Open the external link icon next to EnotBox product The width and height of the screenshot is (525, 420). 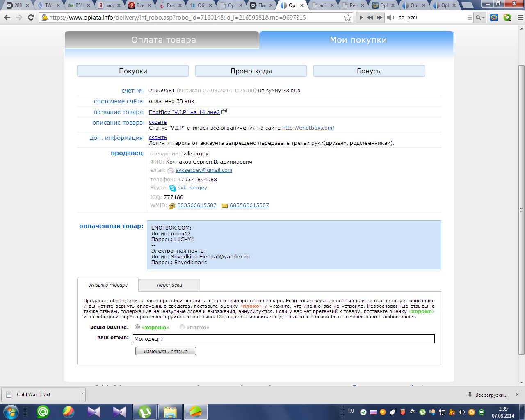pyautogui.click(x=224, y=112)
